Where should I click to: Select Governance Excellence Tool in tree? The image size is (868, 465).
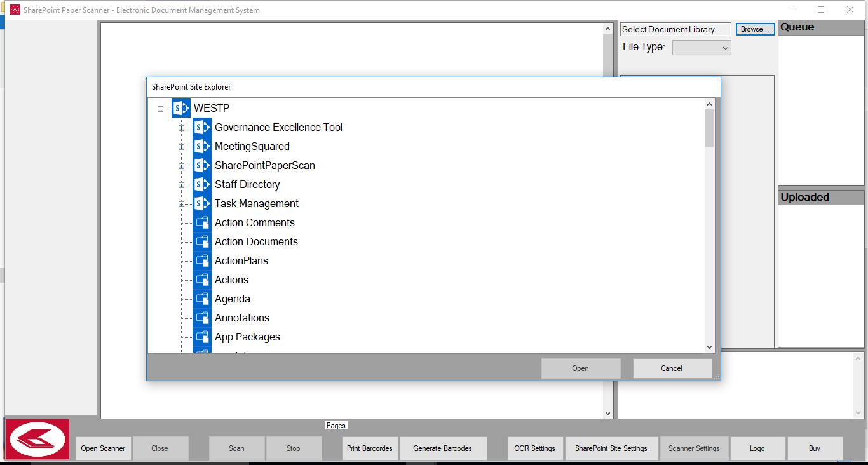click(278, 127)
